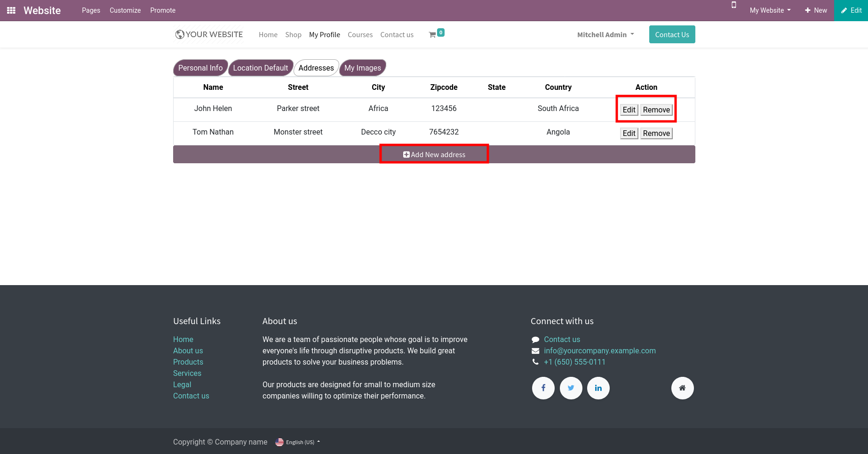Edit the Tom Nathan address

pos(629,133)
